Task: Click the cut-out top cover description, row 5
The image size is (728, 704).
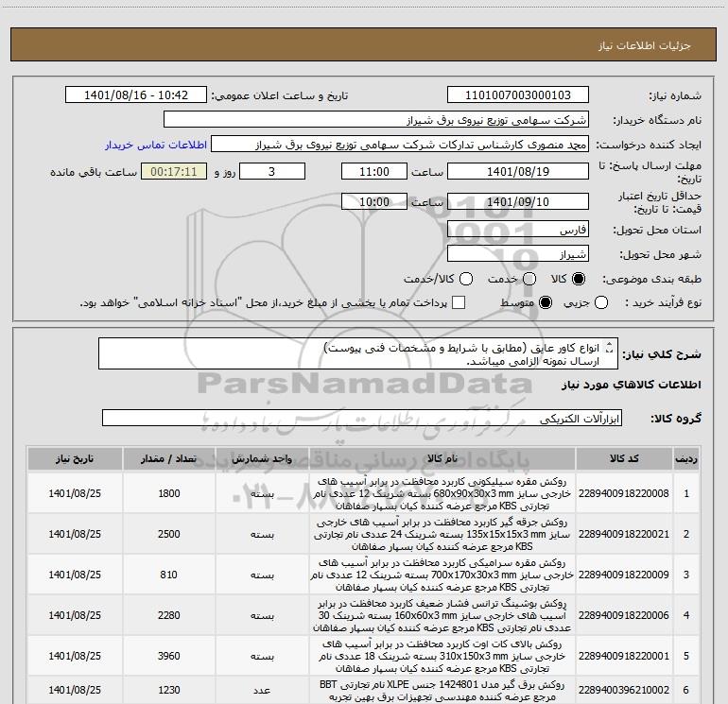Action: tap(442, 656)
